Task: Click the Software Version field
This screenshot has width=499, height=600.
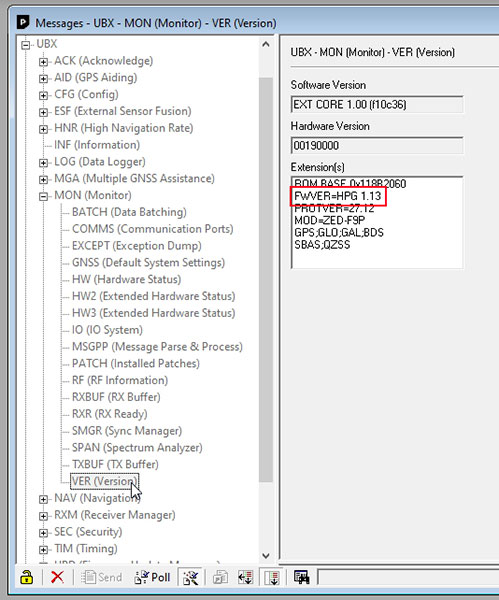Action: 377,104
